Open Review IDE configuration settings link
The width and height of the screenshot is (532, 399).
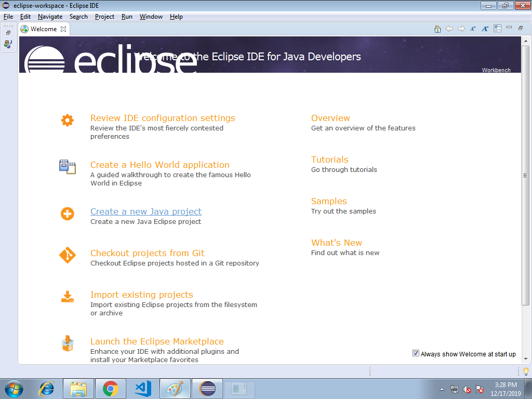(163, 118)
